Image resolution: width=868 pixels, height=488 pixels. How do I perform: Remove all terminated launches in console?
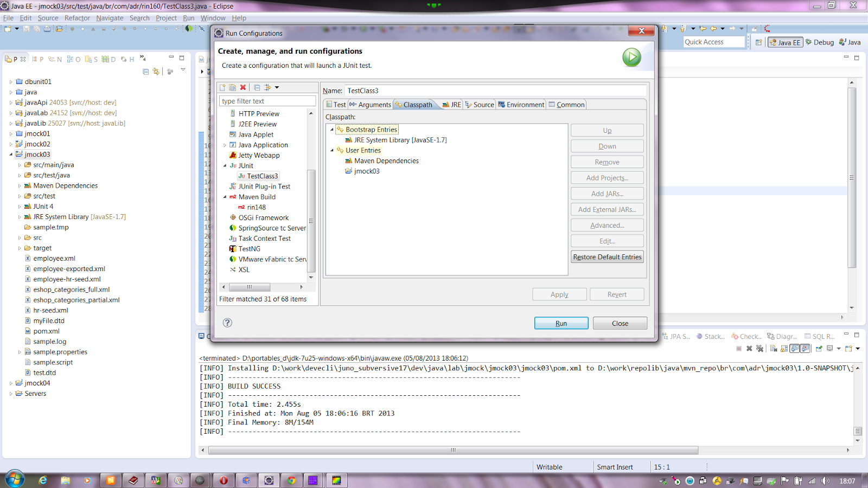click(759, 349)
